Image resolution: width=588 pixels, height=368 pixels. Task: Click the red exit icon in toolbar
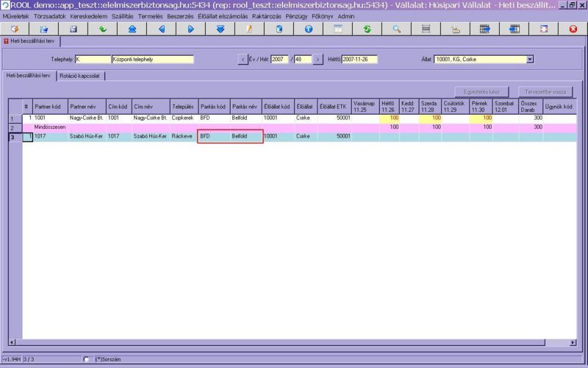573,29
